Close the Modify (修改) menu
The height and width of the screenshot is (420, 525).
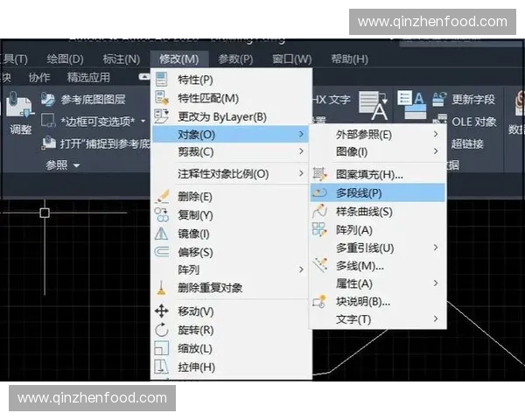(179, 59)
